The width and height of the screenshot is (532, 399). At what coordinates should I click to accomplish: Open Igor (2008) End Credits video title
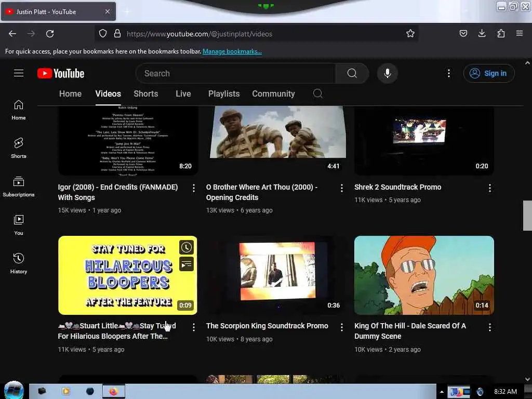pos(118,192)
